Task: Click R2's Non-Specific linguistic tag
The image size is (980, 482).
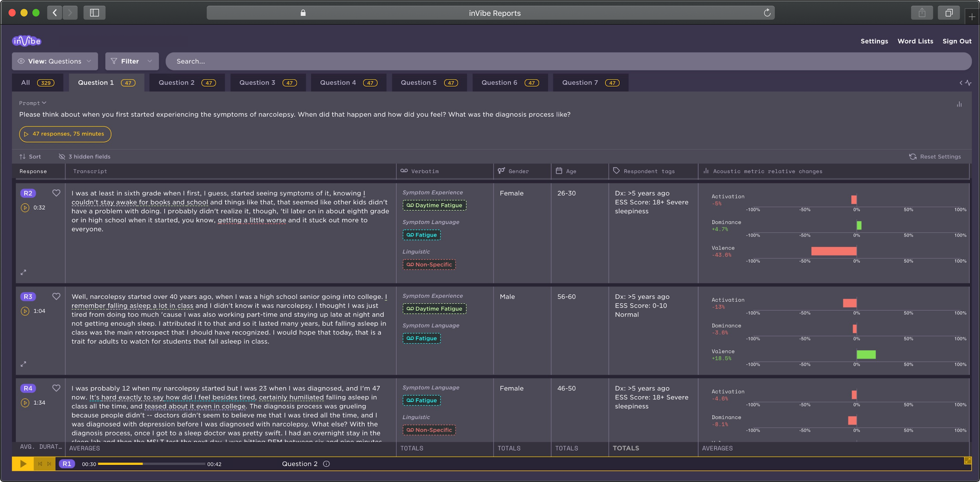Action: (x=429, y=265)
